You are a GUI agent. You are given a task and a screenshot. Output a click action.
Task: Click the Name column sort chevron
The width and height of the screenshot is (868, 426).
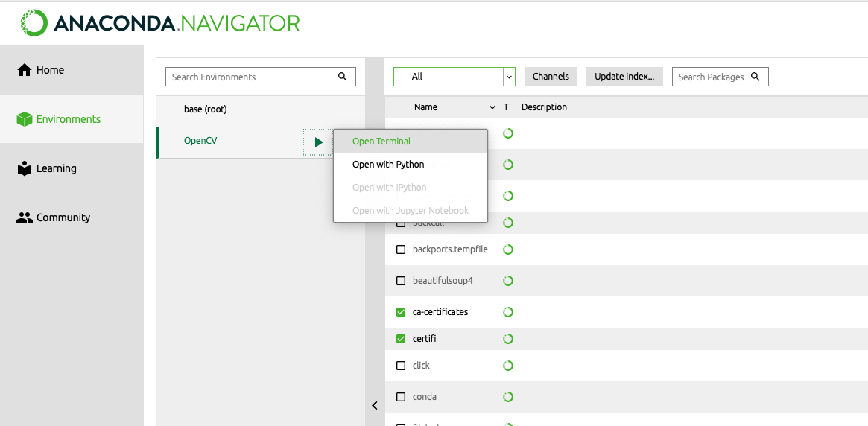pos(492,107)
